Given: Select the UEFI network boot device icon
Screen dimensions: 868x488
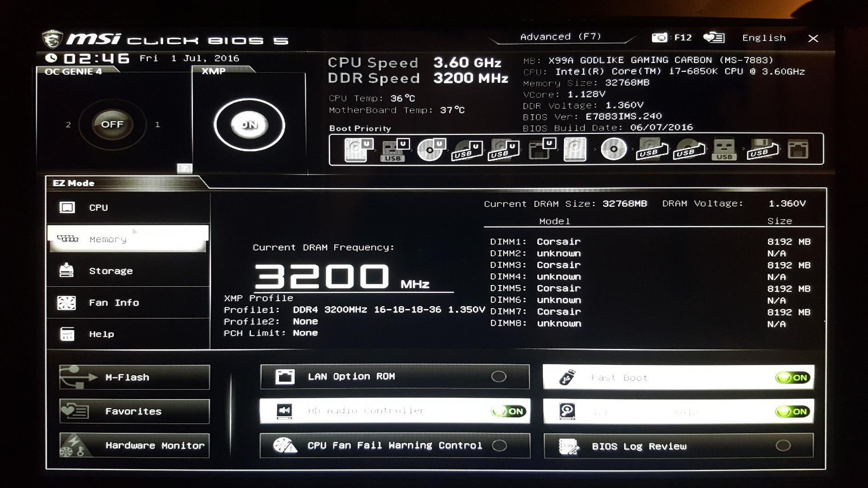Looking at the screenshot, I should (542, 149).
